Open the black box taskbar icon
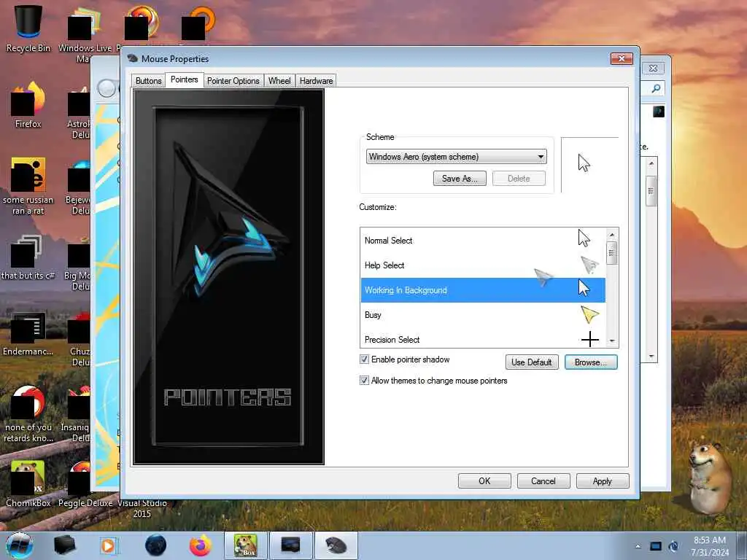This screenshot has height=560, width=747. [65, 545]
